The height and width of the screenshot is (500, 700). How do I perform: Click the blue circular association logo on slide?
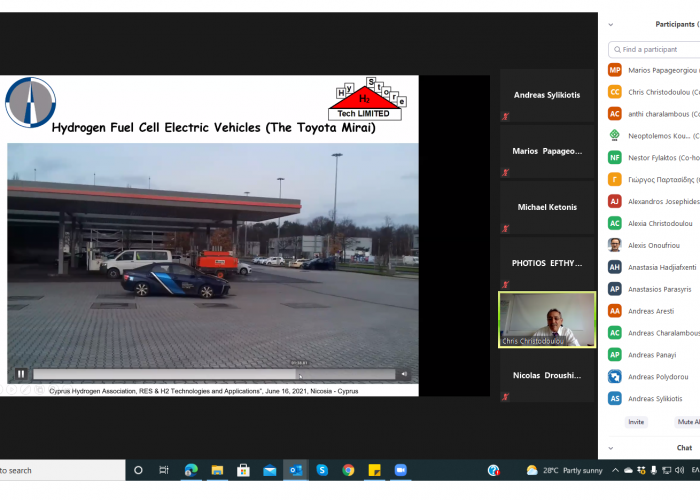click(x=30, y=103)
